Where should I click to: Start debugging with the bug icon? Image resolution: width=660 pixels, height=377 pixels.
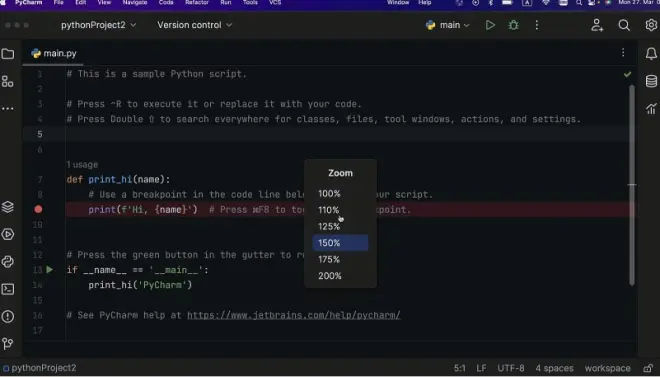[x=514, y=25]
